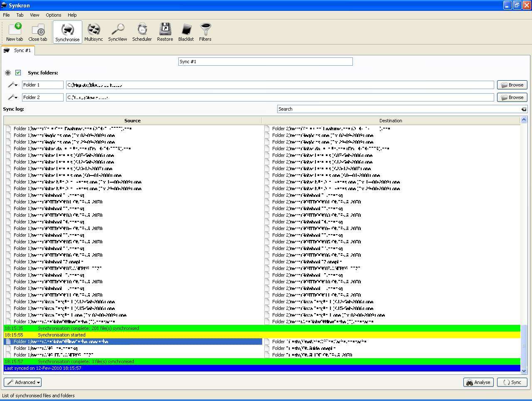Image resolution: width=532 pixels, height=401 pixels.
Task: Click the Destination column header
Action: [x=391, y=121]
